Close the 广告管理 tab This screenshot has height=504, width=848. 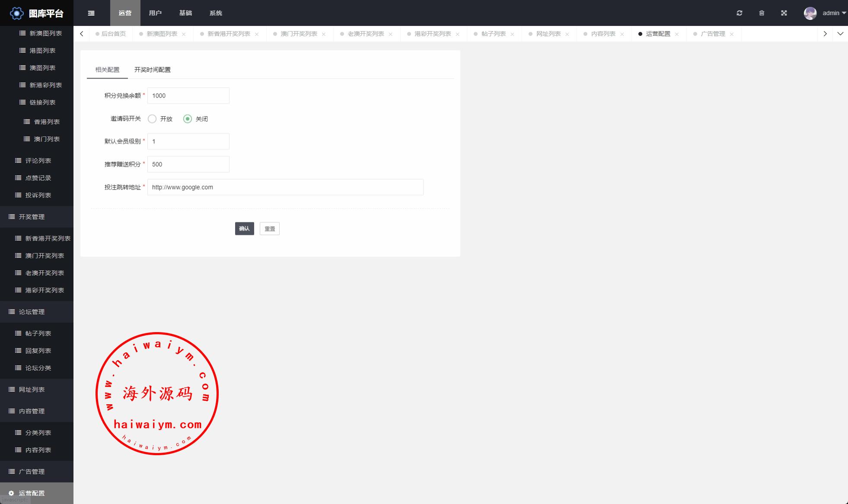click(732, 34)
